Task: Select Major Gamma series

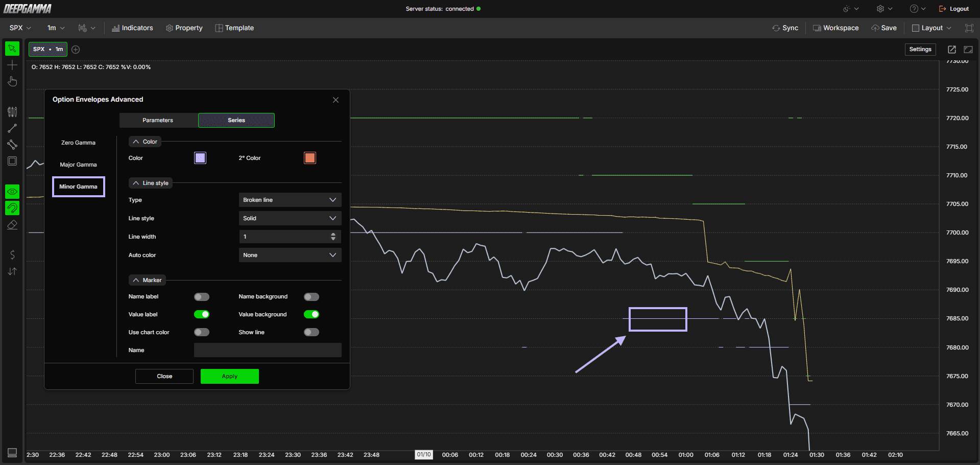Action: (x=78, y=165)
